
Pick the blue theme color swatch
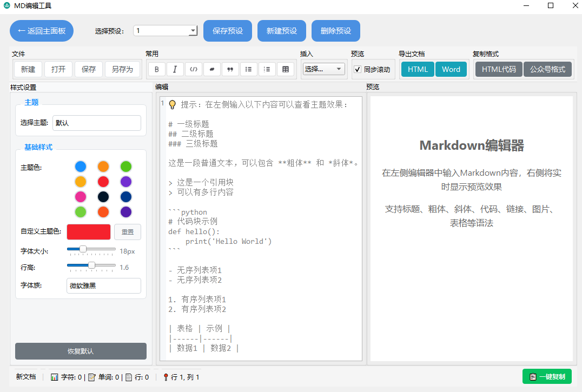(82, 167)
